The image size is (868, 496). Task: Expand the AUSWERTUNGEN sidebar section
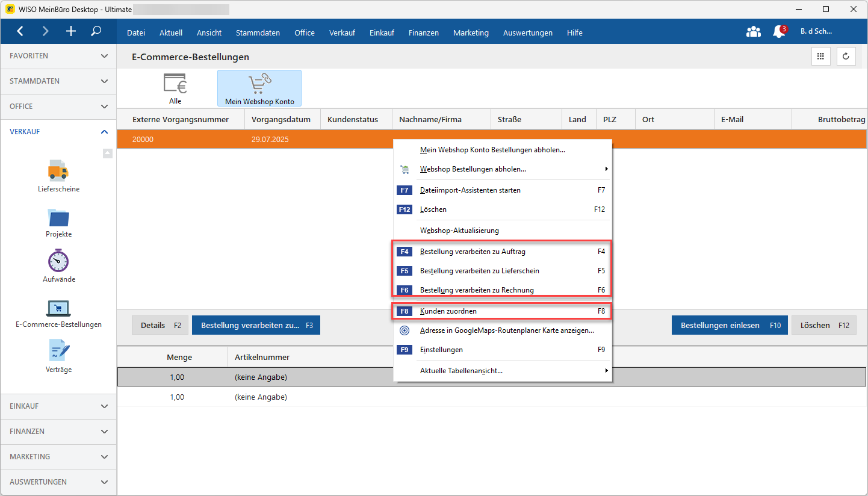(x=58, y=482)
